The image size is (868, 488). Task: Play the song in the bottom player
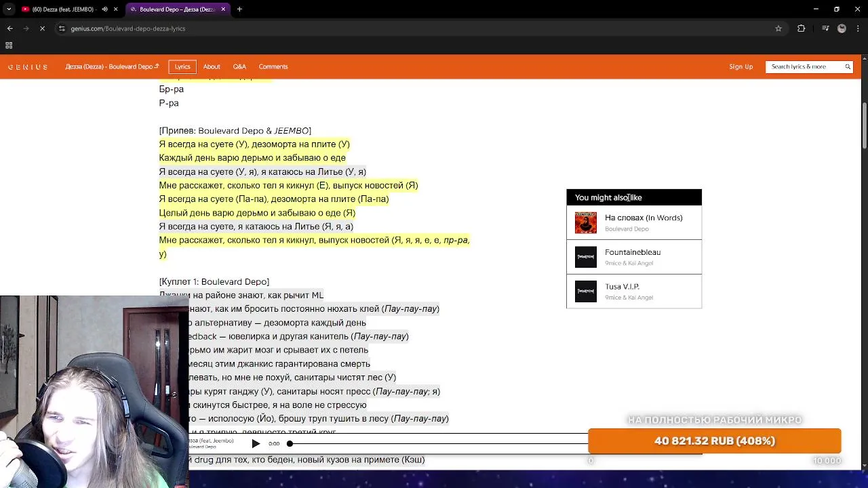[256, 443]
